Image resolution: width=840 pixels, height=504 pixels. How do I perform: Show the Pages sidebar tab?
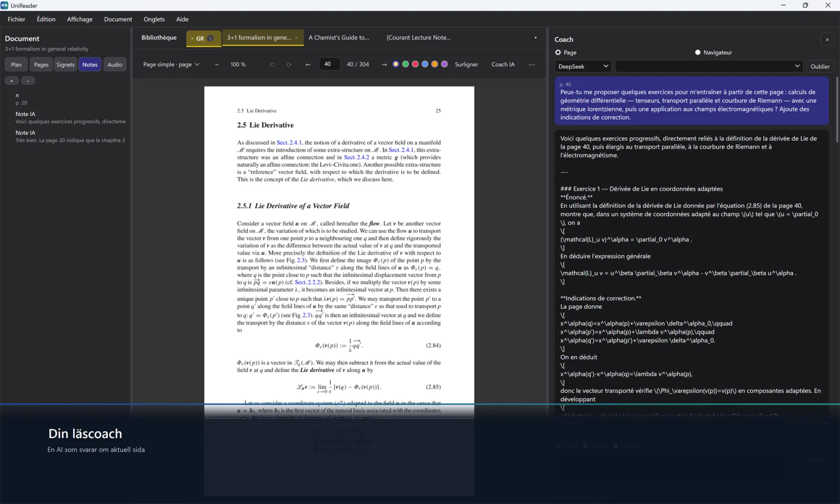[41, 65]
